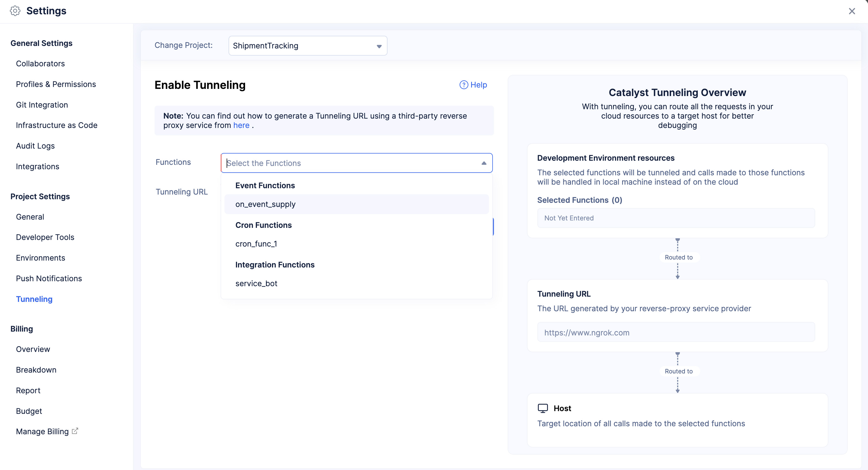Click the Integrations sidebar icon

click(38, 166)
